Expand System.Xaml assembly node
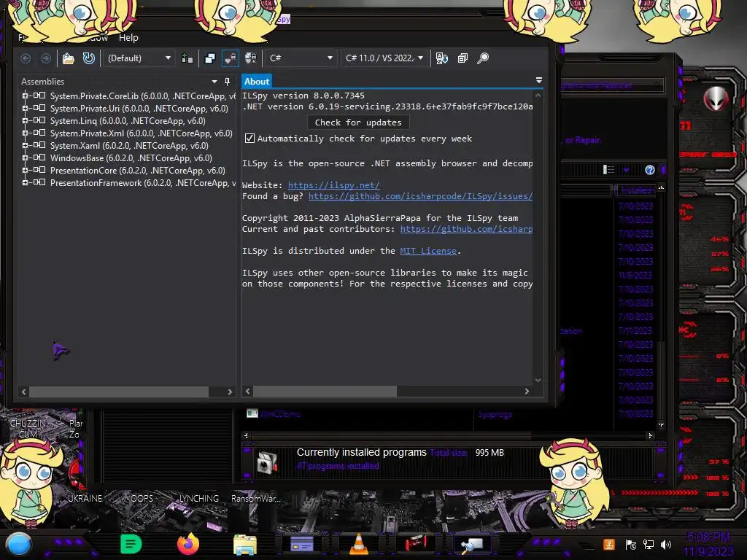Viewport: 747px width, 560px height. [x=25, y=145]
